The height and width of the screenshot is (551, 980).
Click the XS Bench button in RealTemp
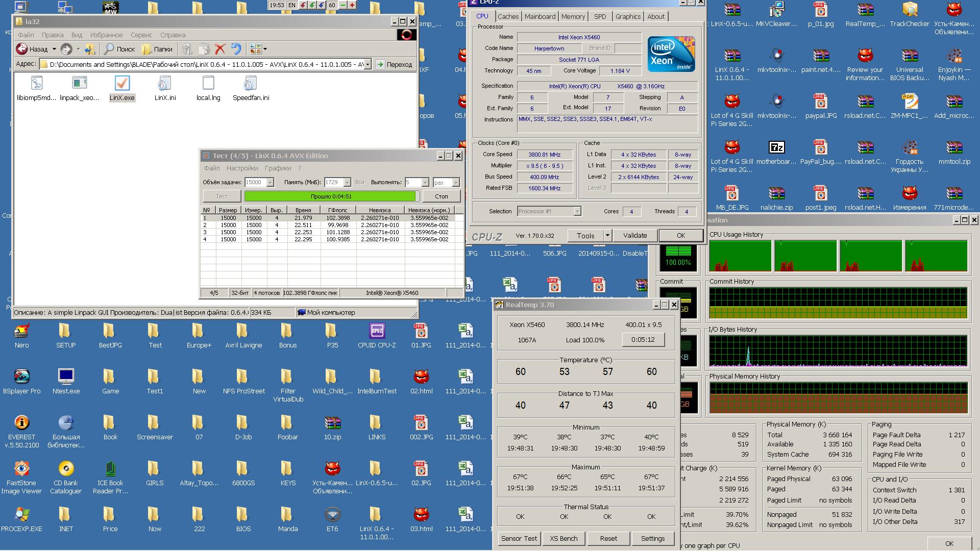pyautogui.click(x=563, y=538)
